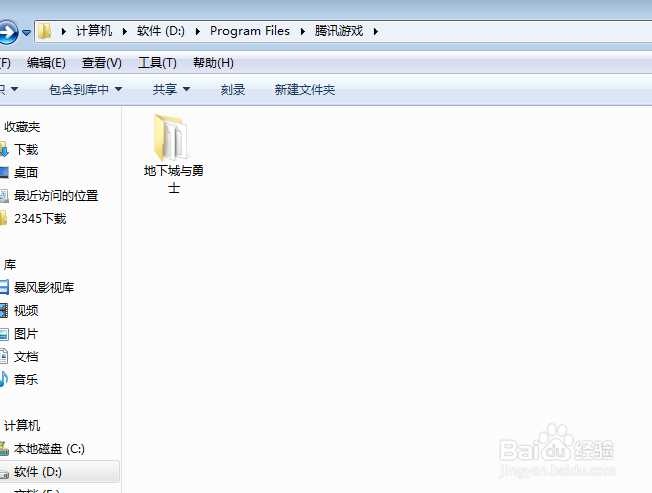Expand the arrow after 腾讯游戏 breadcrumb
The height and width of the screenshot is (493, 652).
(x=375, y=31)
